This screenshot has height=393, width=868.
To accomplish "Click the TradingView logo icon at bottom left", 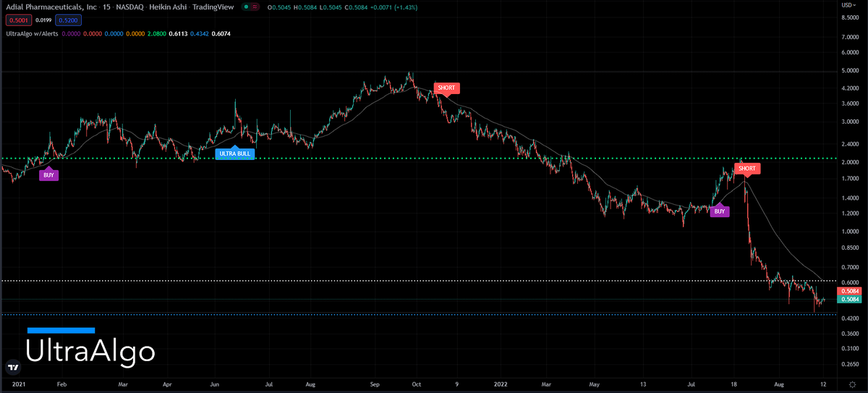I will [12, 368].
